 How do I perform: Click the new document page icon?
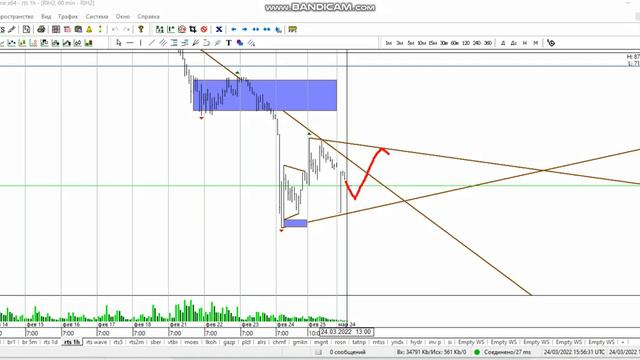tap(27, 29)
